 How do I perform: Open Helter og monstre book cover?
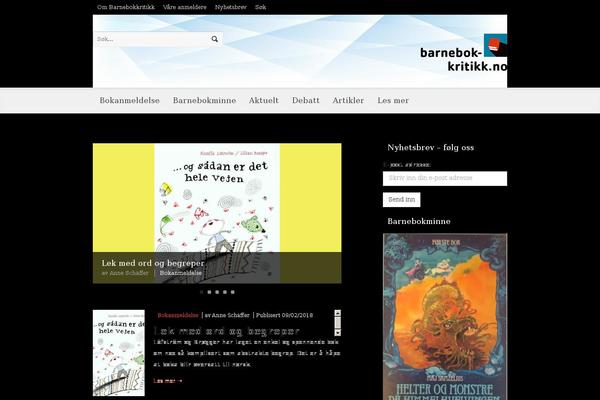(445, 317)
